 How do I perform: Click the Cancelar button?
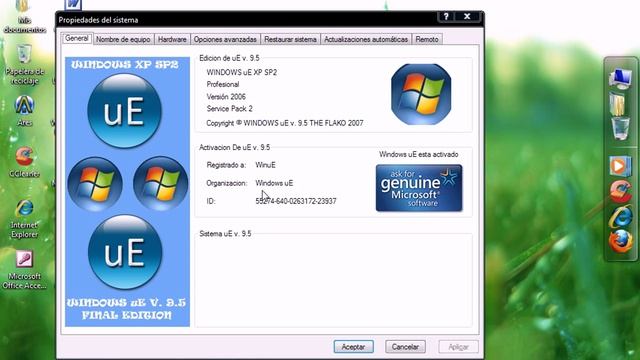(x=405, y=347)
